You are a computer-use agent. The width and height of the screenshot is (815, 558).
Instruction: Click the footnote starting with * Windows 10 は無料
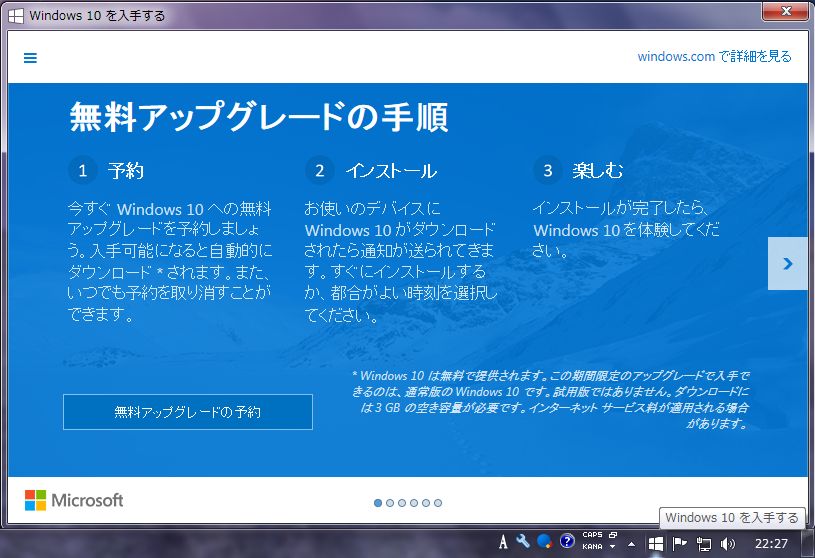tap(550, 400)
